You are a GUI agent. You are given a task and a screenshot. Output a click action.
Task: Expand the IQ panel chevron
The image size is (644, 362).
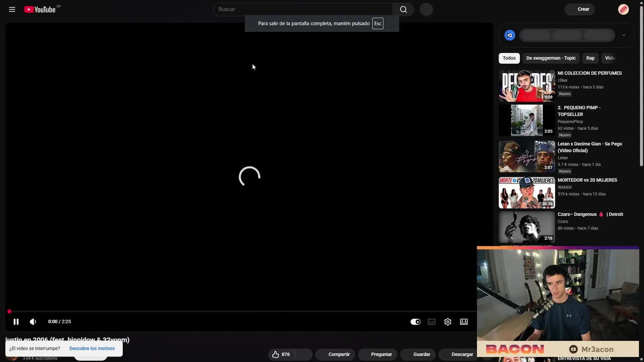click(x=624, y=35)
